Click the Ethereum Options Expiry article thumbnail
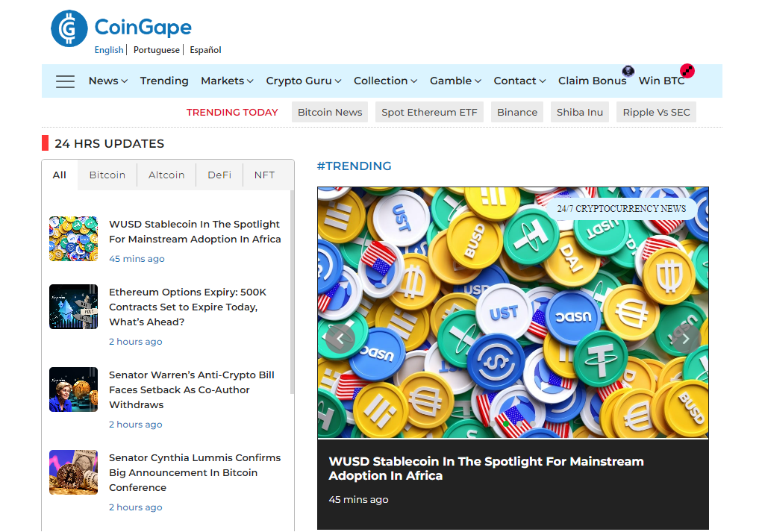762x532 pixels. click(73, 307)
